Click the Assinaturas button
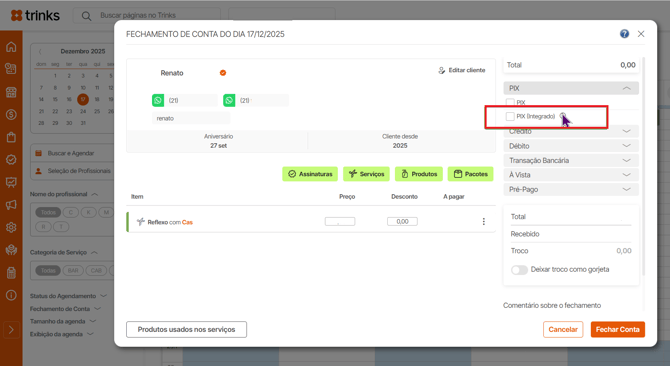 click(310, 174)
